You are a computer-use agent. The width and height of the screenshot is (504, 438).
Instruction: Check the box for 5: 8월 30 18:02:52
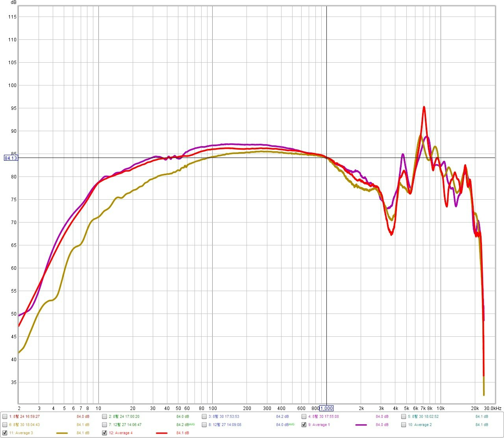pos(404,416)
